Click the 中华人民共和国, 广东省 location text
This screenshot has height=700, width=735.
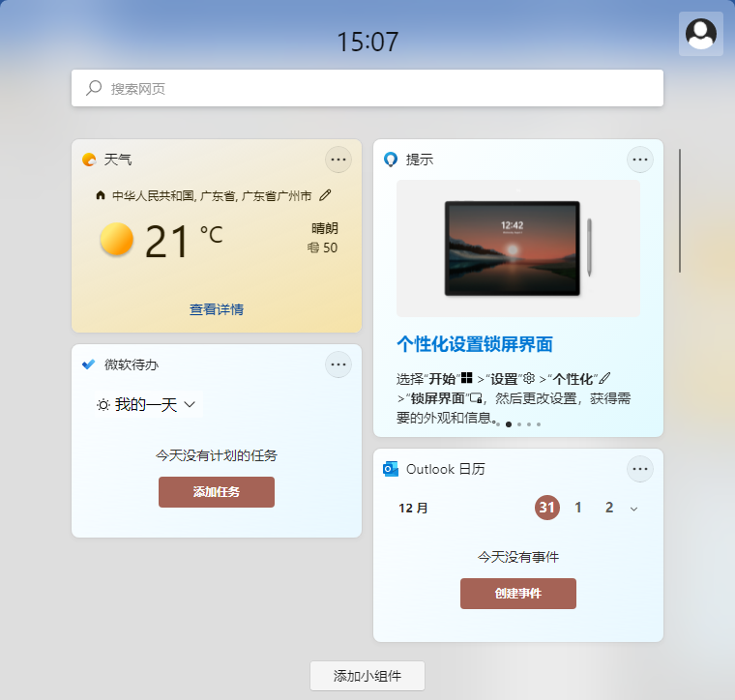[212, 195]
